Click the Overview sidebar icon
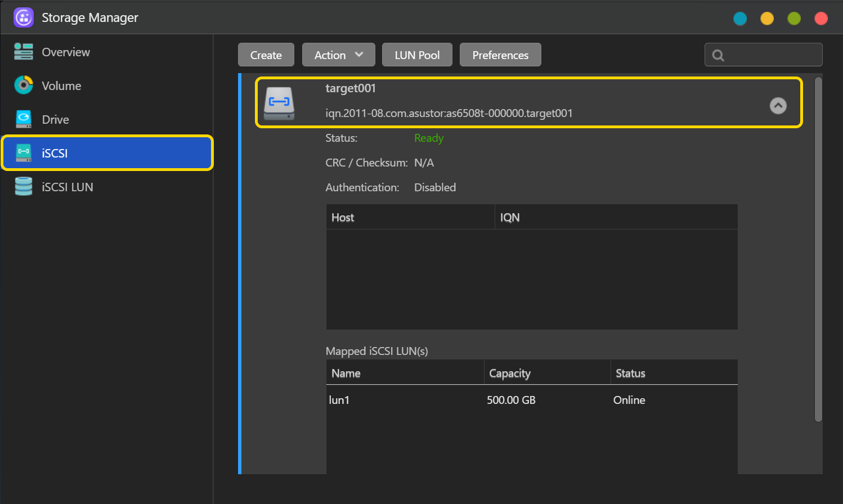This screenshot has width=843, height=504. [24, 51]
